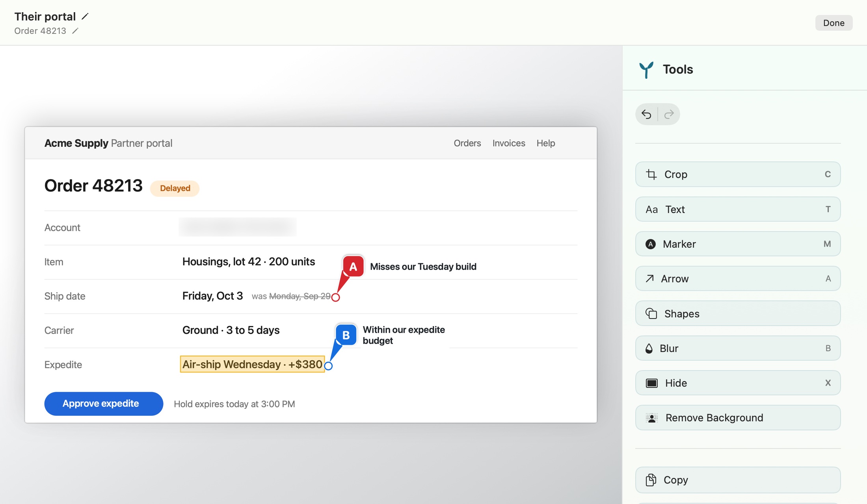Open the Help nav item
Image resolution: width=867 pixels, height=504 pixels.
[546, 143]
